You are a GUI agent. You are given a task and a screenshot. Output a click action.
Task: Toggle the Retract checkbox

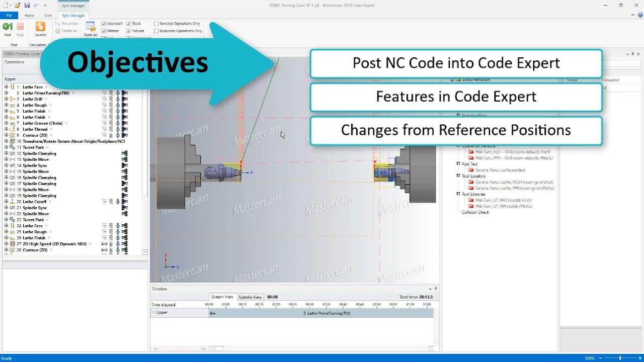point(104,31)
